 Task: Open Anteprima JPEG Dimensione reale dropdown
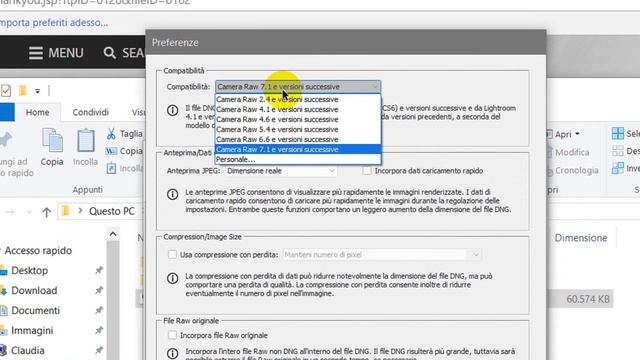coord(281,171)
